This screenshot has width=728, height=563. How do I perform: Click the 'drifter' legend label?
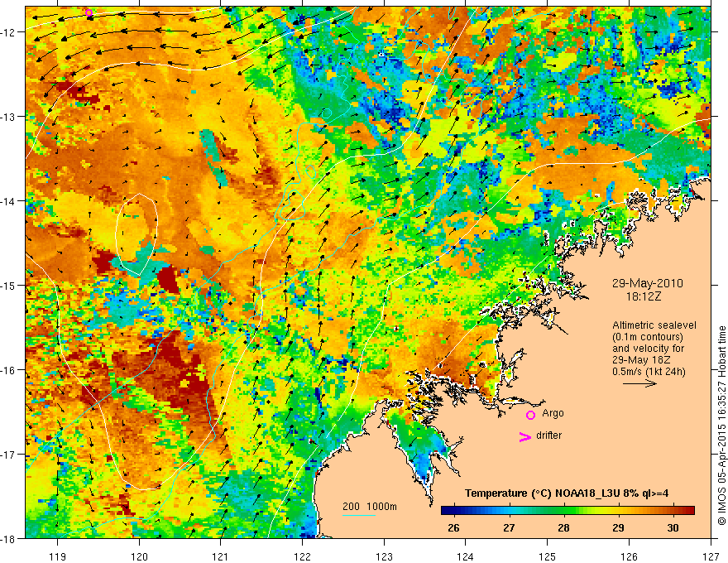(x=548, y=435)
